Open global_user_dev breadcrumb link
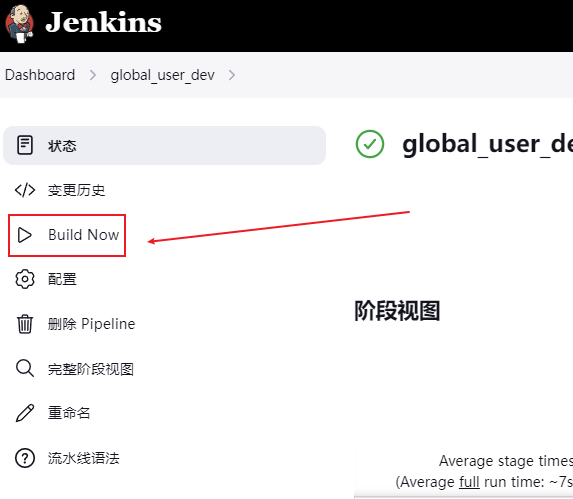 coord(163,75)
